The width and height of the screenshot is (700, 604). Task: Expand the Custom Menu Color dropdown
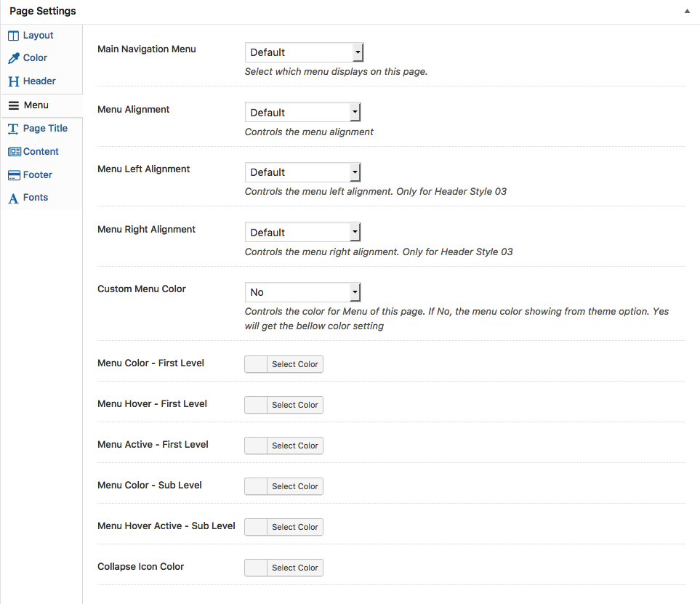click(302, 292)
